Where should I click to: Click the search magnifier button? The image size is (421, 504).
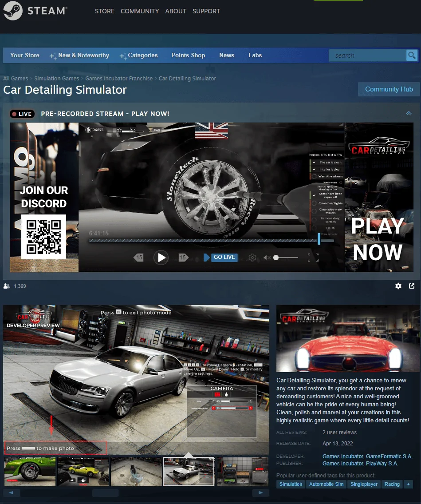coord(412,56)
